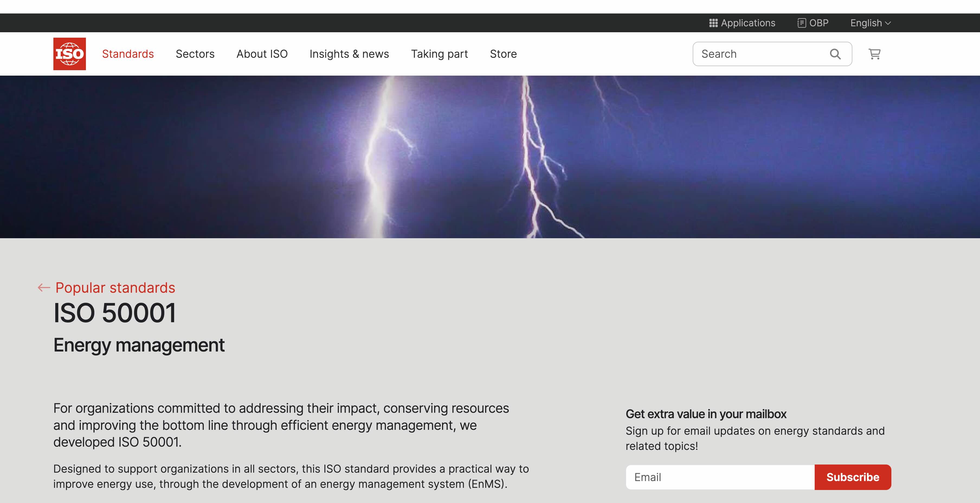Open the Taking part menu

click(439, 54)
